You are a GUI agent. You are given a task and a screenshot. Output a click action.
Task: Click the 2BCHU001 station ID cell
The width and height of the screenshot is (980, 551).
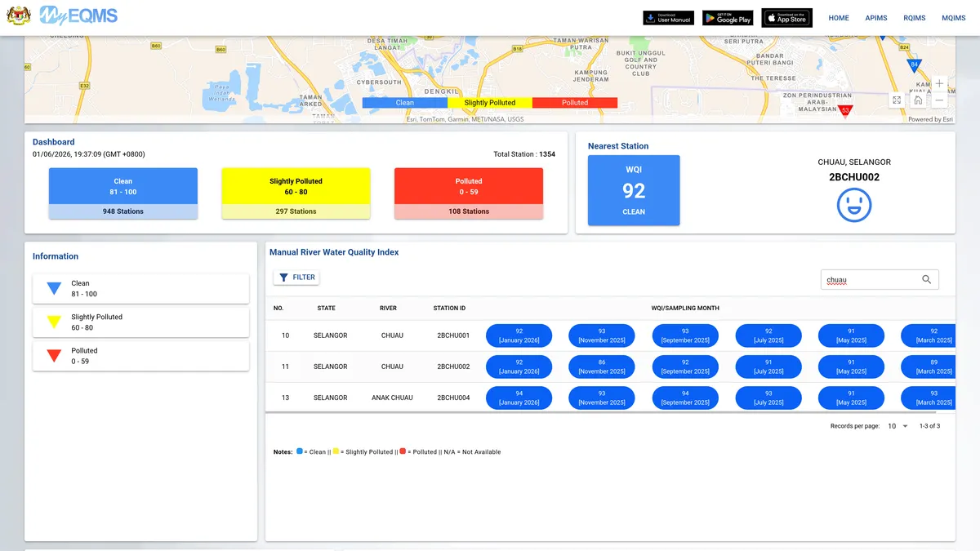point(453,335)
